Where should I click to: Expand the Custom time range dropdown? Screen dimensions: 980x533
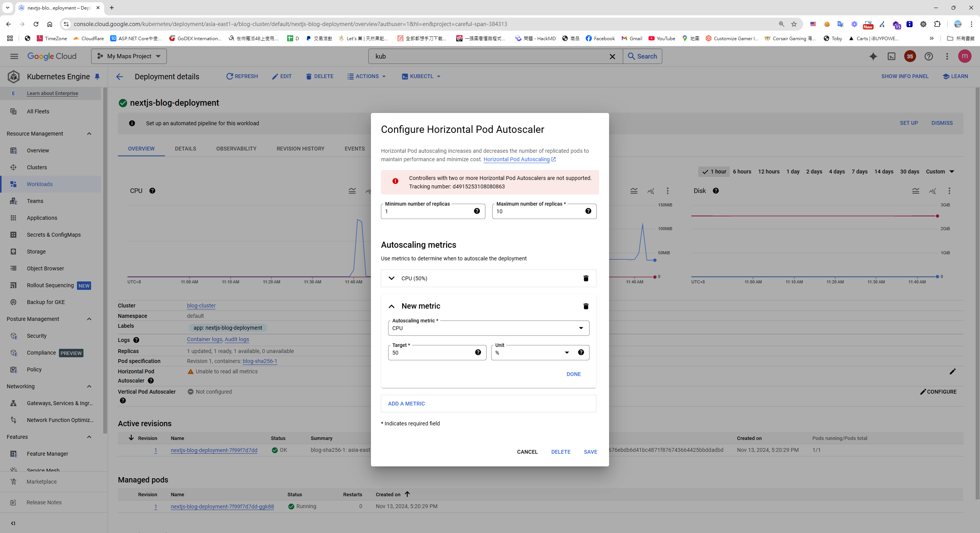pos(940,172)
